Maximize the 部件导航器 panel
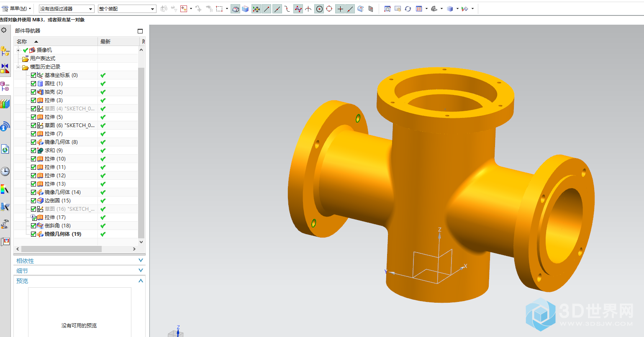This screenshot has height=337, width=644. [140, 31]
